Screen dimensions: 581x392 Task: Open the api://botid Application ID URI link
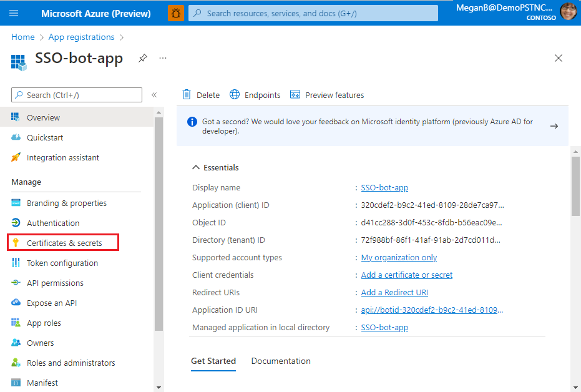coord(432,310)
